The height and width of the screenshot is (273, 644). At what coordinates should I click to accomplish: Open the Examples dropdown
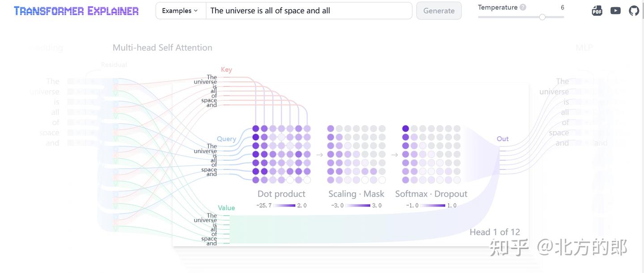click(180, 11)
